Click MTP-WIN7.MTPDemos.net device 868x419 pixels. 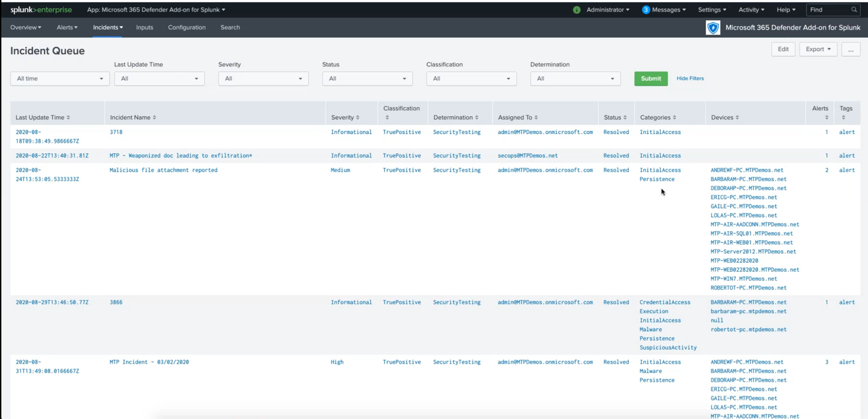(744, 279)
